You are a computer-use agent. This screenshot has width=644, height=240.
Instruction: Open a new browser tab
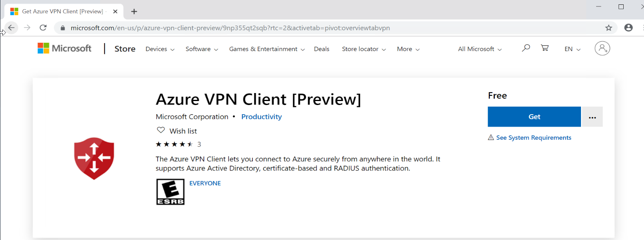(134, 12)
